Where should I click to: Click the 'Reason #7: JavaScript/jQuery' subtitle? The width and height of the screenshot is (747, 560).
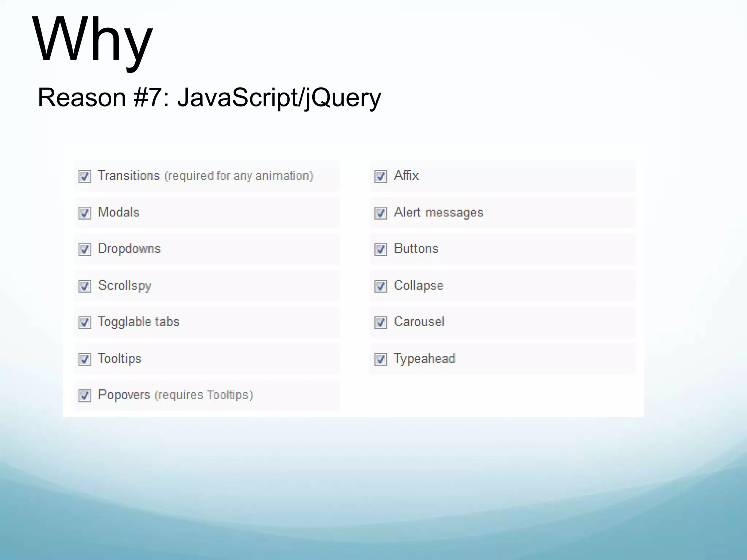[x=209, y=98]
